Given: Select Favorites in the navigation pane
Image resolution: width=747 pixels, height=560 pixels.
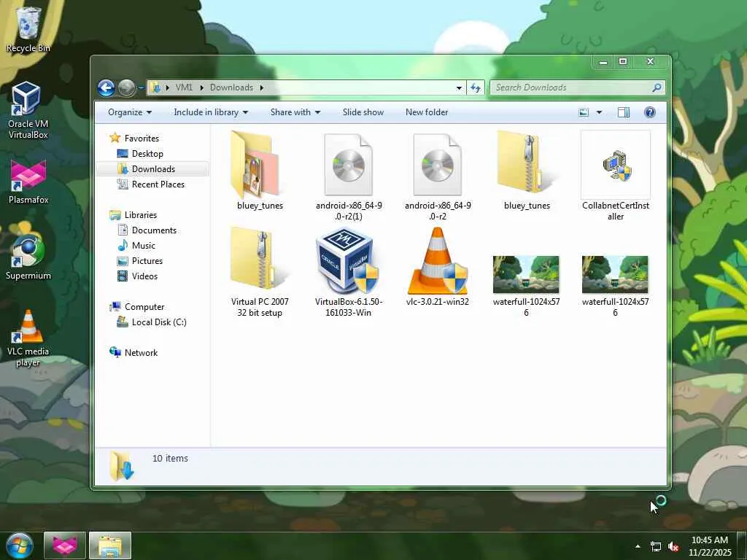Looking at the screenshot, I should pos(142,138).
